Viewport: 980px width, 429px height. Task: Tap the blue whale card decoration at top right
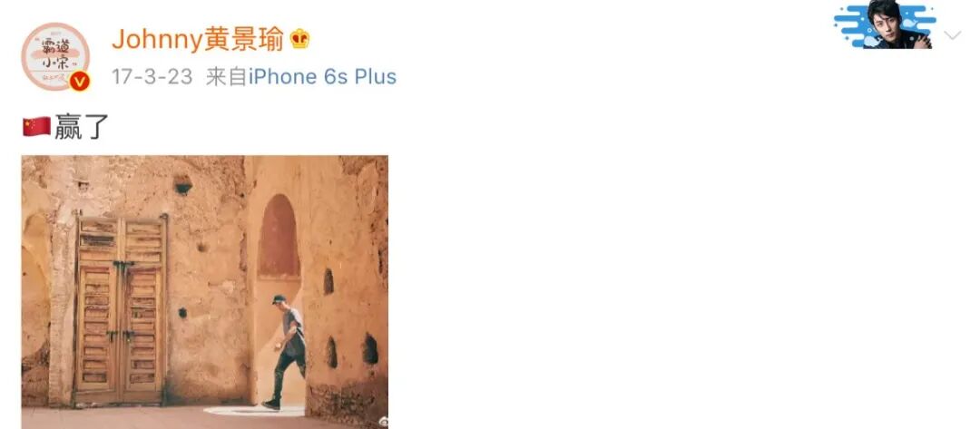885,24
